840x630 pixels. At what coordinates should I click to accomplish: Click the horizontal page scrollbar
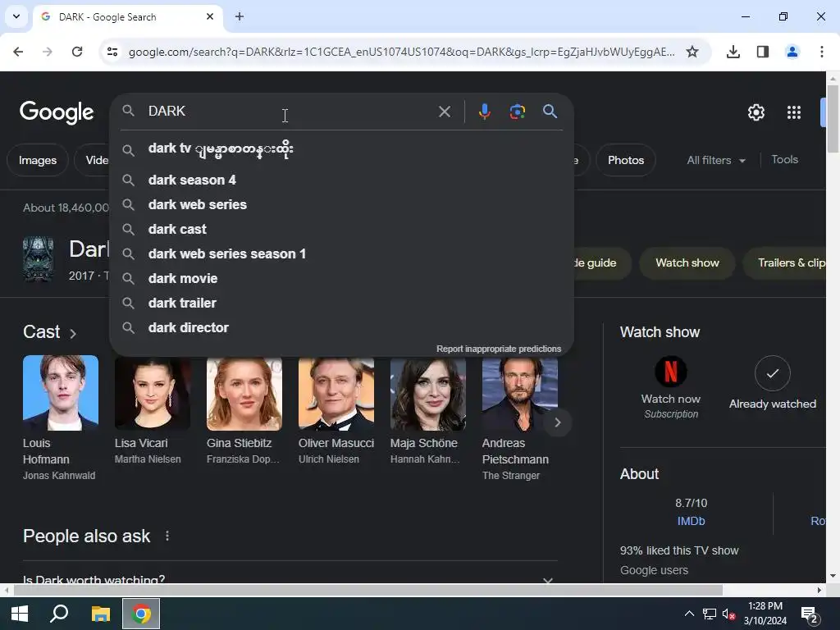(367, 590)
